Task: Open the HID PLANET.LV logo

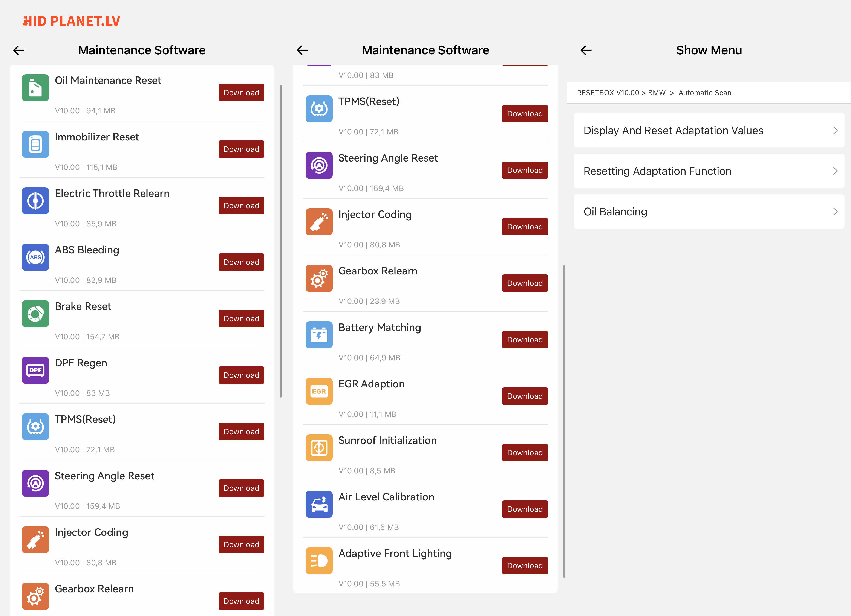Action: pyautogui.click(x=71, y=21)
